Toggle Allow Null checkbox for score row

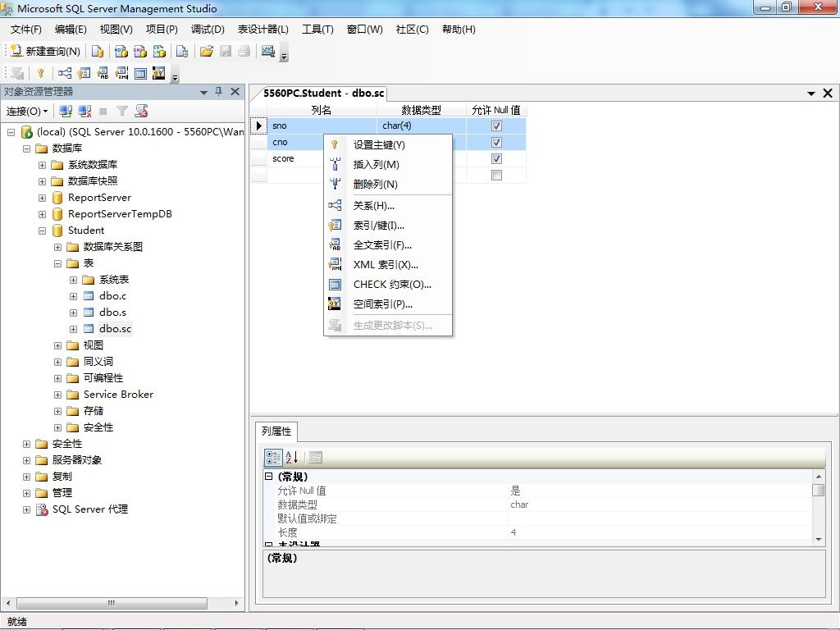tap(496, 159)
